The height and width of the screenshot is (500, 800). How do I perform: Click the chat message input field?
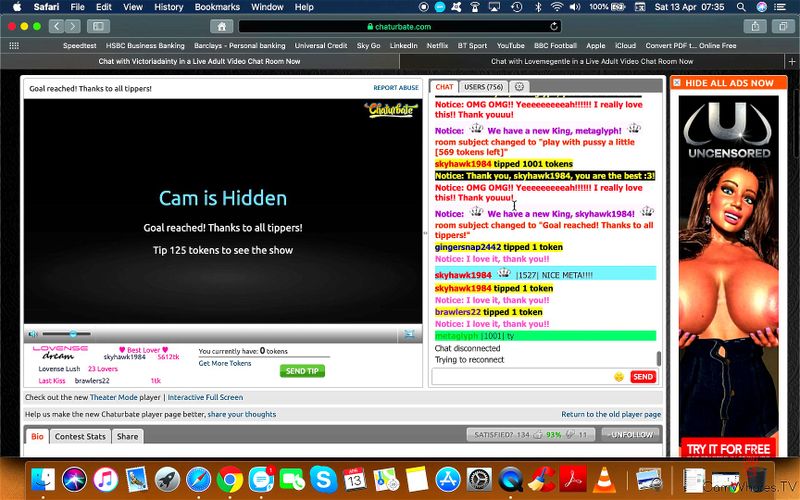(522, 377)
